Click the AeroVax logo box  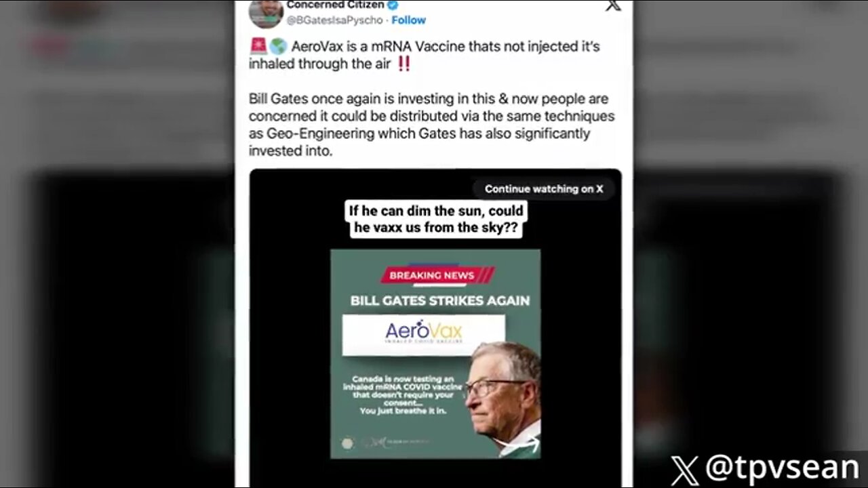[423, 335]
